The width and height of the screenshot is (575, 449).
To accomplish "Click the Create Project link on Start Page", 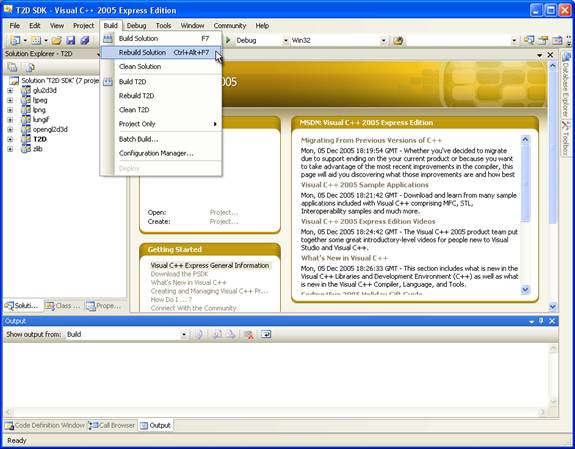I will click(x=224, y=222).
